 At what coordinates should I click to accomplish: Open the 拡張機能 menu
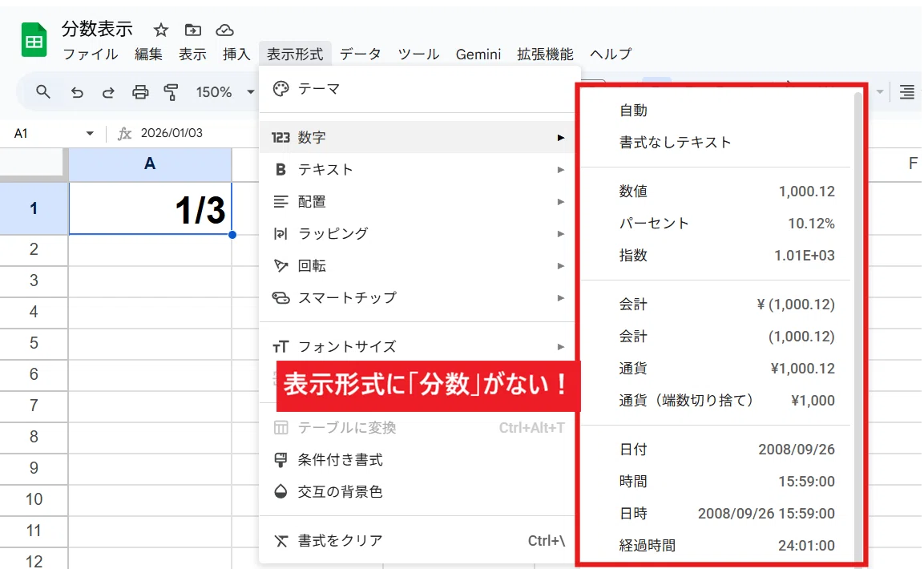pyautogui.click(x=545, y=54)
